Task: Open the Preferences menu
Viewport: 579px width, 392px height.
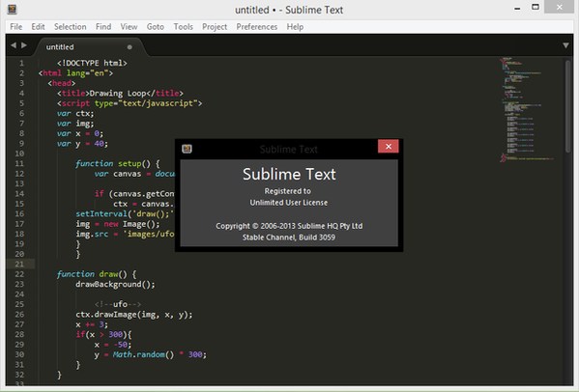Action: 257,27
